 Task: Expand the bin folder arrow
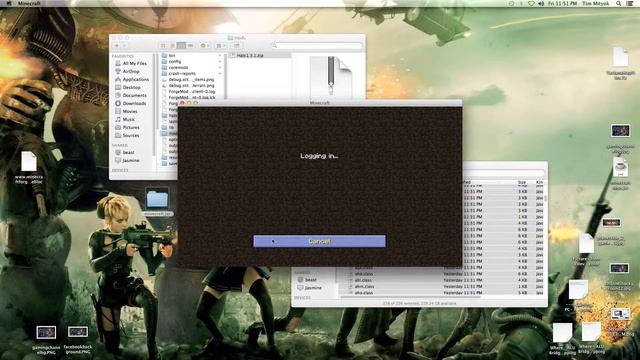tap(220, 56)
